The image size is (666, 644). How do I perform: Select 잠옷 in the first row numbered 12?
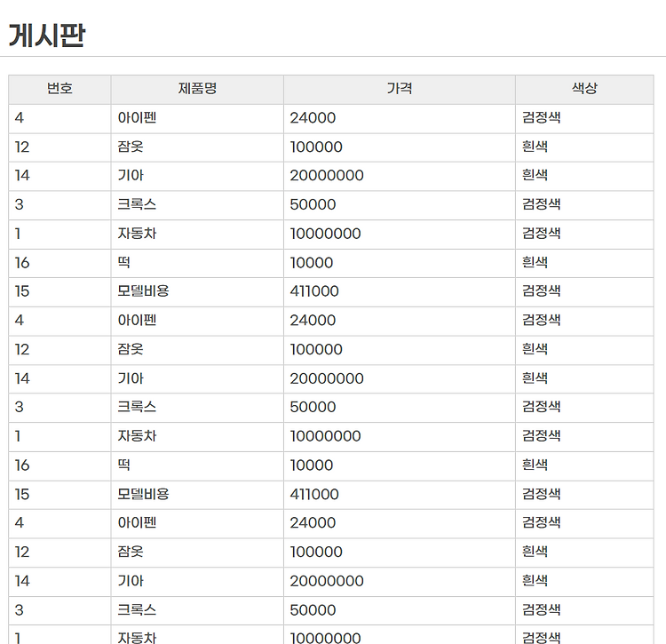131,147
